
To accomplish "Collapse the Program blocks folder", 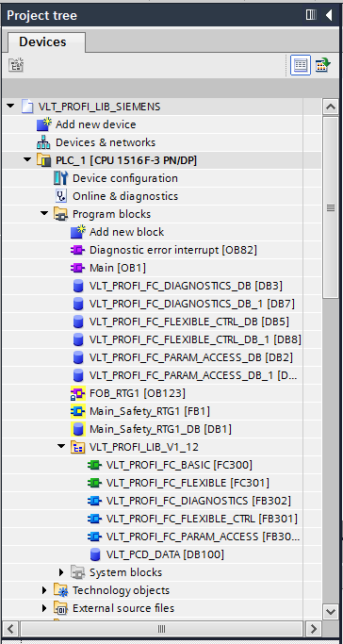I will [44, 214].
